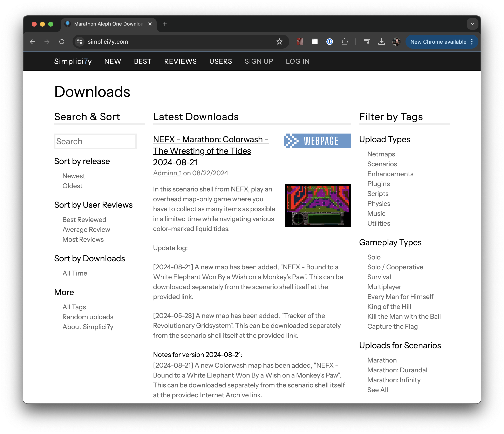
Task: Sort by Average Review
Action: 86,229
